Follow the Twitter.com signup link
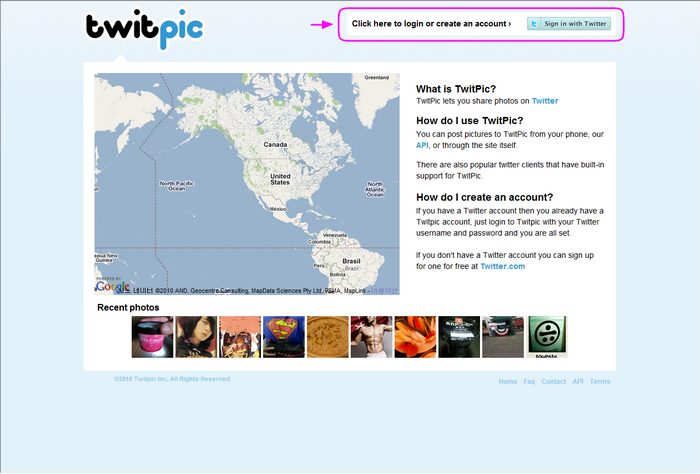 click(502, 266)
